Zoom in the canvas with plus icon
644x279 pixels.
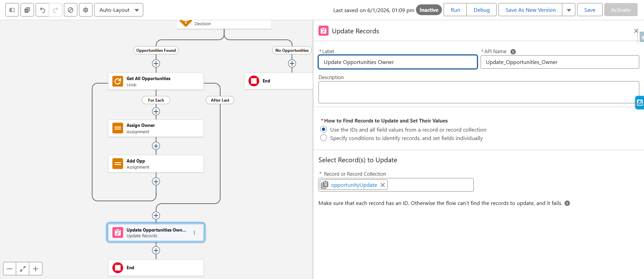pos(36,269)
